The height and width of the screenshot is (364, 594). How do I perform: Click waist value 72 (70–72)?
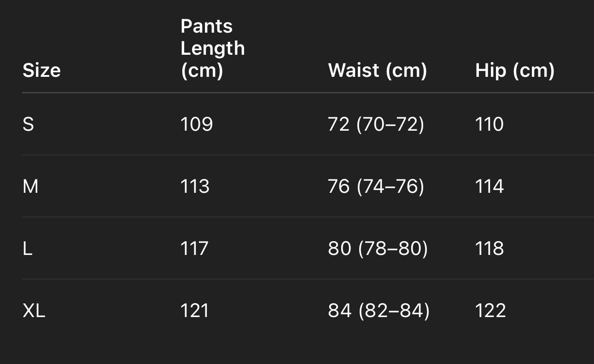pos(376,124)
